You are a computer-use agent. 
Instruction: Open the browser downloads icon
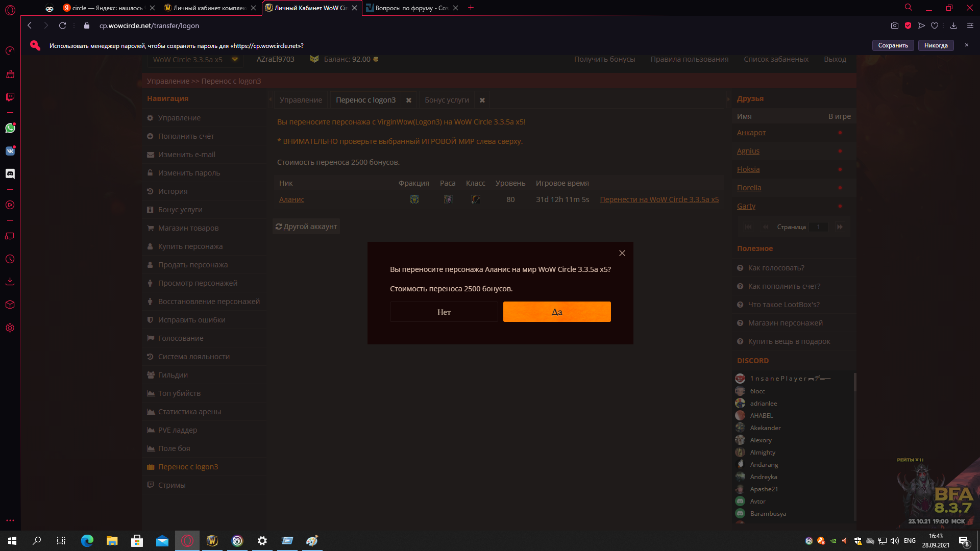953,26
